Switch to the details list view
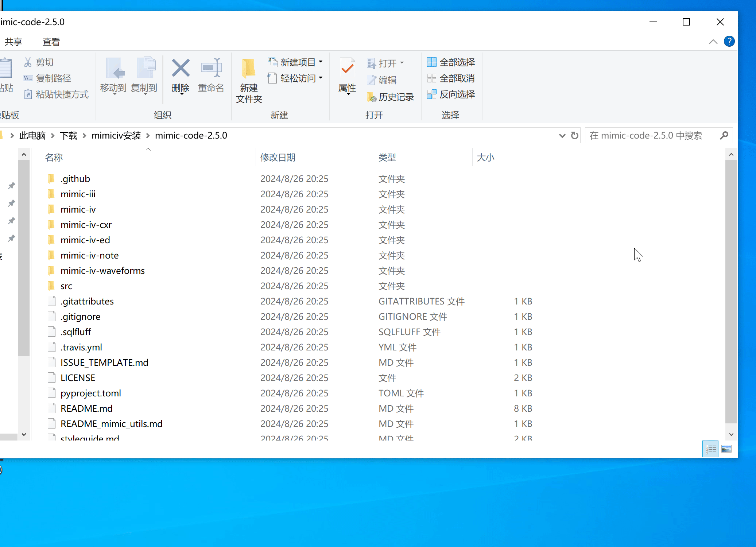Image resolution: width=756 pixels, height=547 pixels. pyautogui.click(x=710, y=449)
